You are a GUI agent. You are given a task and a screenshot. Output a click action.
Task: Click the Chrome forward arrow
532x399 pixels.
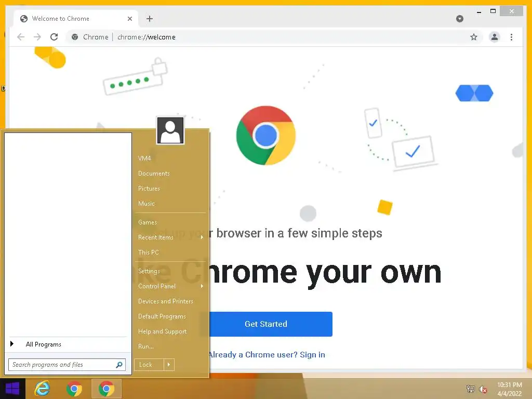pos(37,37)
